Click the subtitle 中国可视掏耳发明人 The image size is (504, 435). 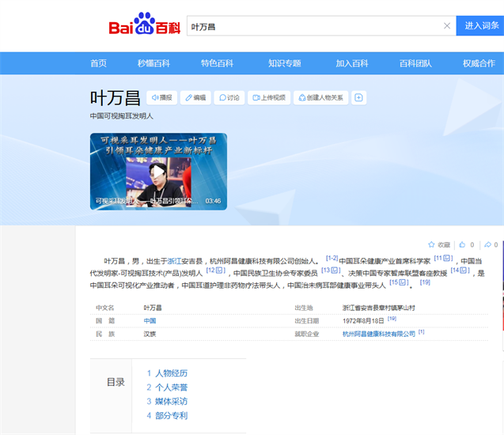[x=122, y=116]
